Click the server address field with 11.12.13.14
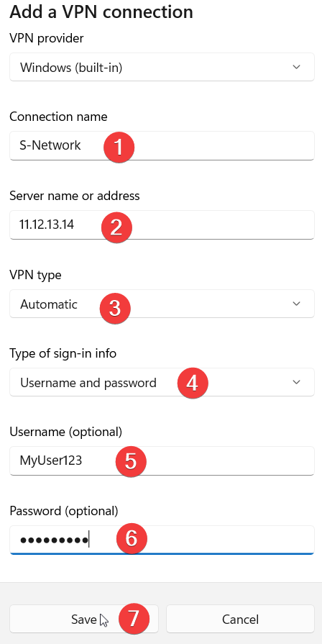Image resolution: width=322 pixels, height=644 pixels. (162, 225)
